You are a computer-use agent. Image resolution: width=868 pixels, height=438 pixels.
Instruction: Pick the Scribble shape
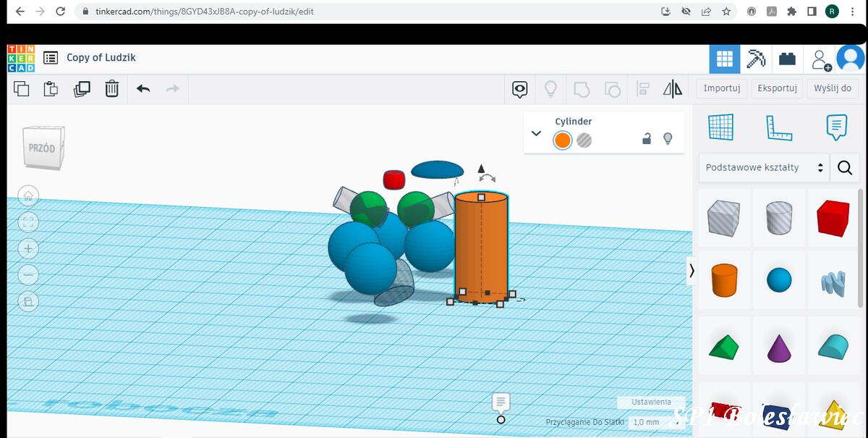[833, 282]
